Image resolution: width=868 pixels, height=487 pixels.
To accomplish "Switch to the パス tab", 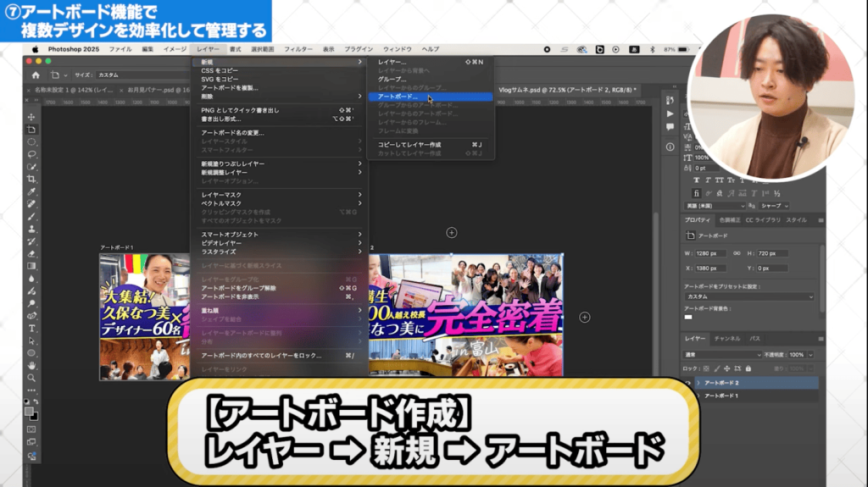I will pyautogui.click(x=755, y=338).
